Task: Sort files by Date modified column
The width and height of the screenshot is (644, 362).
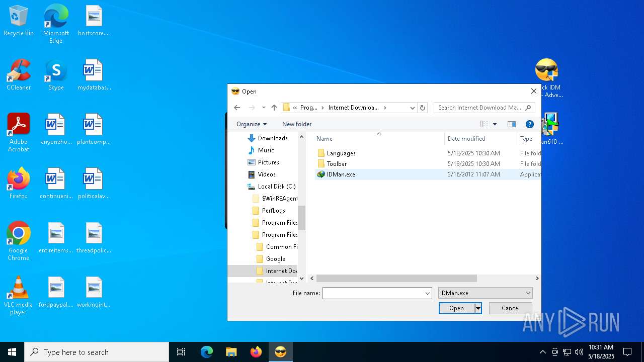Action: [480, 139]
